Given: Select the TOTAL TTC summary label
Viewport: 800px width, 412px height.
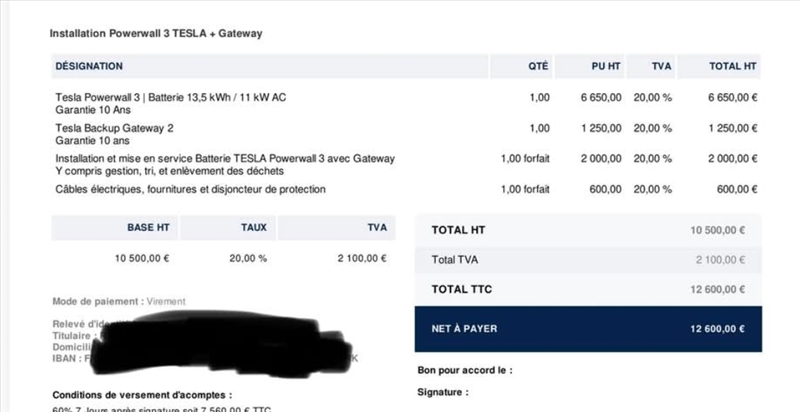Looking at the screenshot, I should (463, 290).
